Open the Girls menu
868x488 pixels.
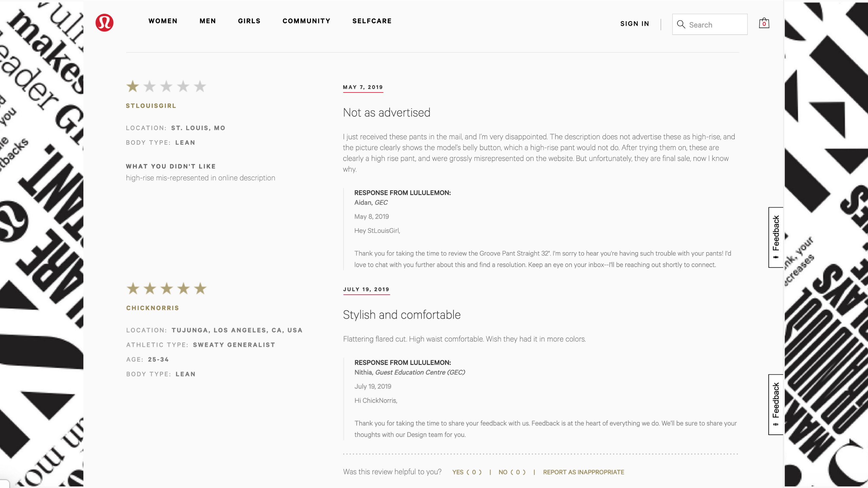click(249, 21)
